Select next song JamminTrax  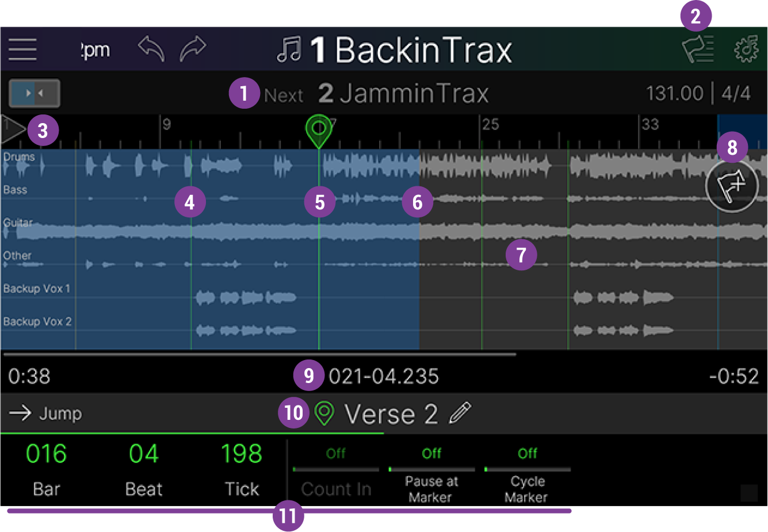(403, 94)
